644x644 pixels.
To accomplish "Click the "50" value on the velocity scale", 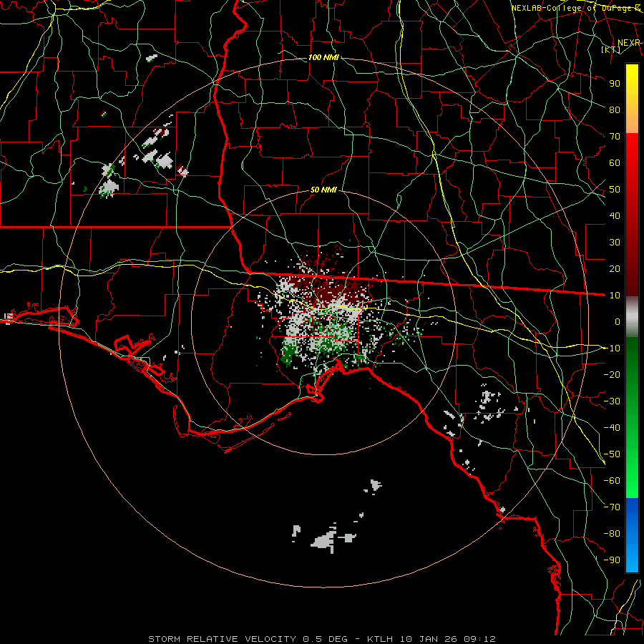I will pos(615,190).
